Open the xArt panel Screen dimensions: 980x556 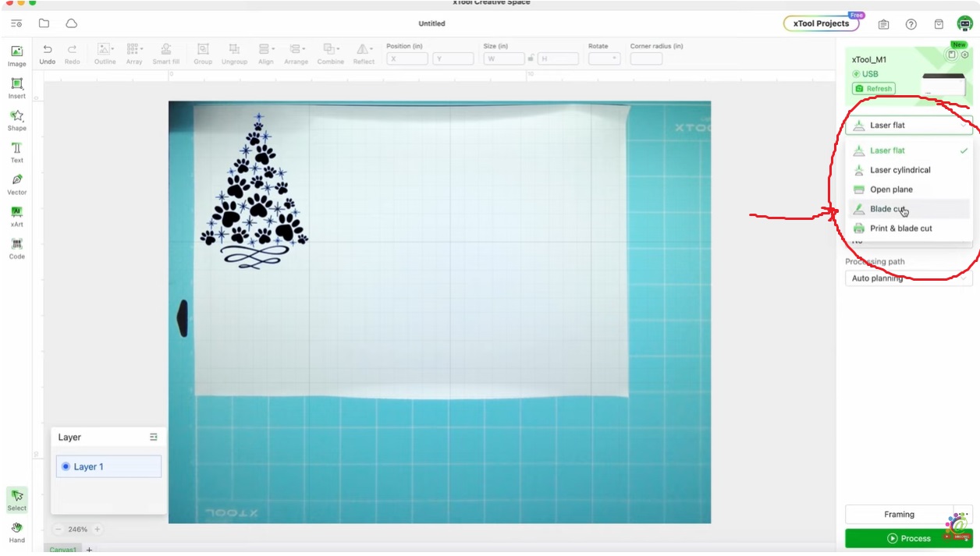point(16,212)
